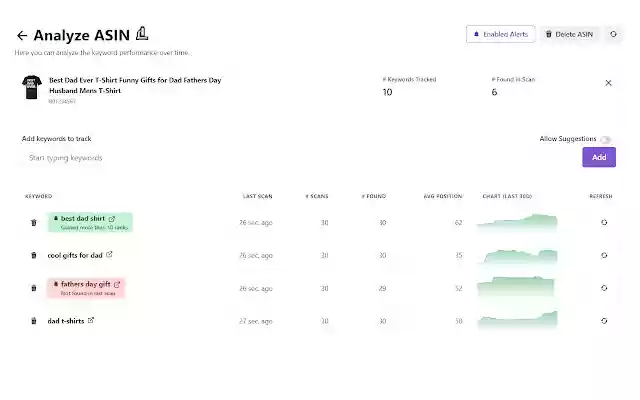Click the Delete ASIN button

coord(569,34)
